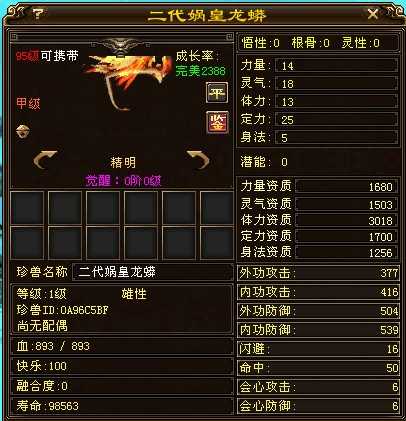
Task: Click the small gem icon under 甲级
Action: [x=23, y=131]
